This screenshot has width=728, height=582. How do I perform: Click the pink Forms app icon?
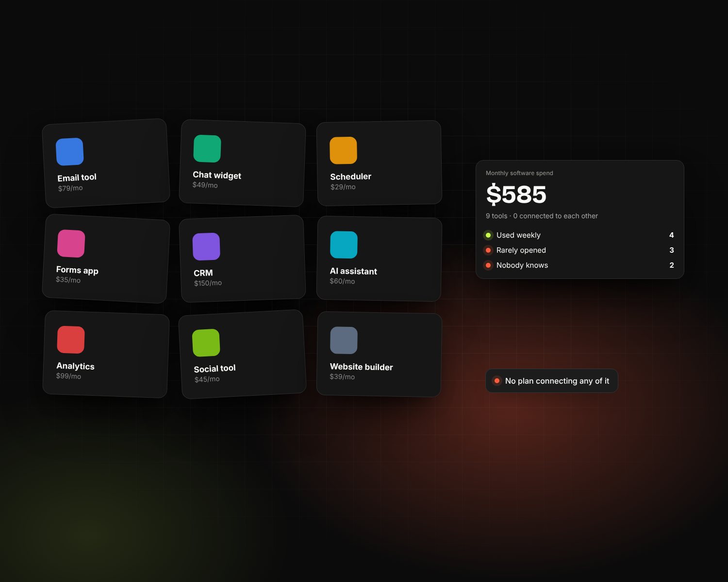71,243
